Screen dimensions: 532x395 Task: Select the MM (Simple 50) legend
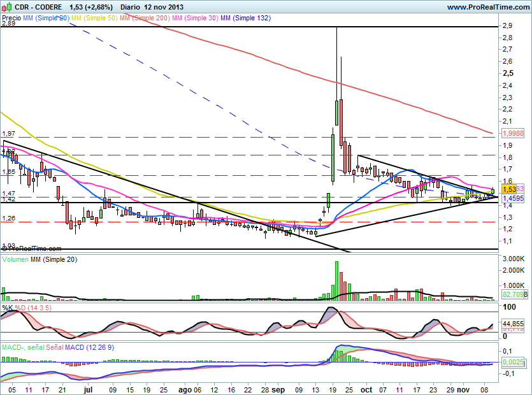[x=94, y=18]
